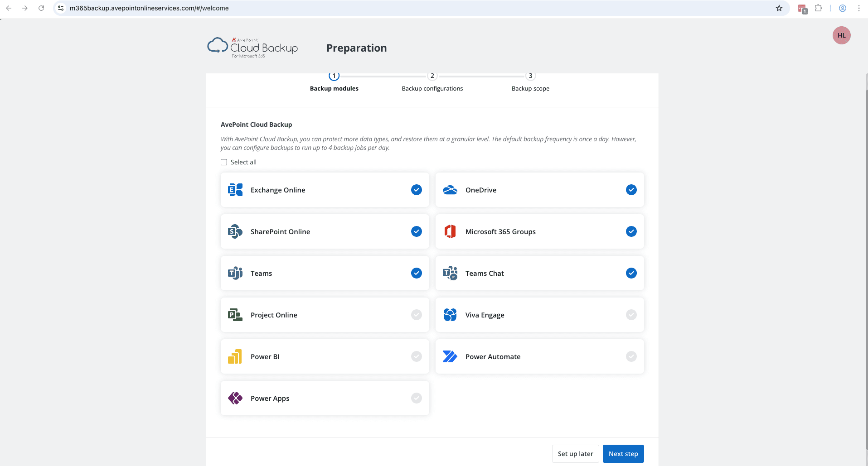
Task: Click the Exchange Online label
Action: pyautogui.click(x=278, y=190)
